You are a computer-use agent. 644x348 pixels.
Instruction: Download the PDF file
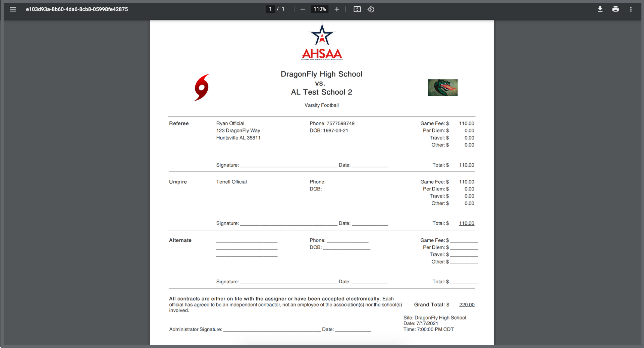point(600,9)
